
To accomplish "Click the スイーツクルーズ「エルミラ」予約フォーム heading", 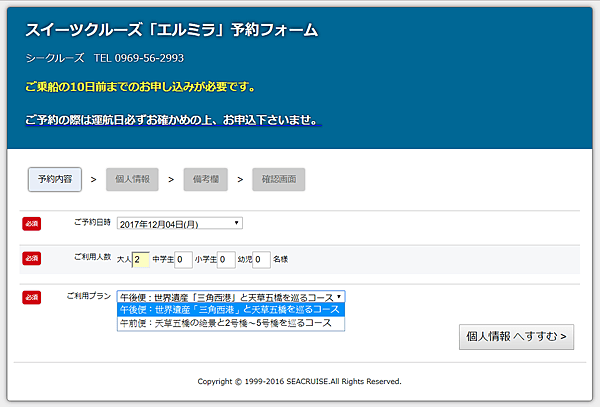I will (170, 30).
